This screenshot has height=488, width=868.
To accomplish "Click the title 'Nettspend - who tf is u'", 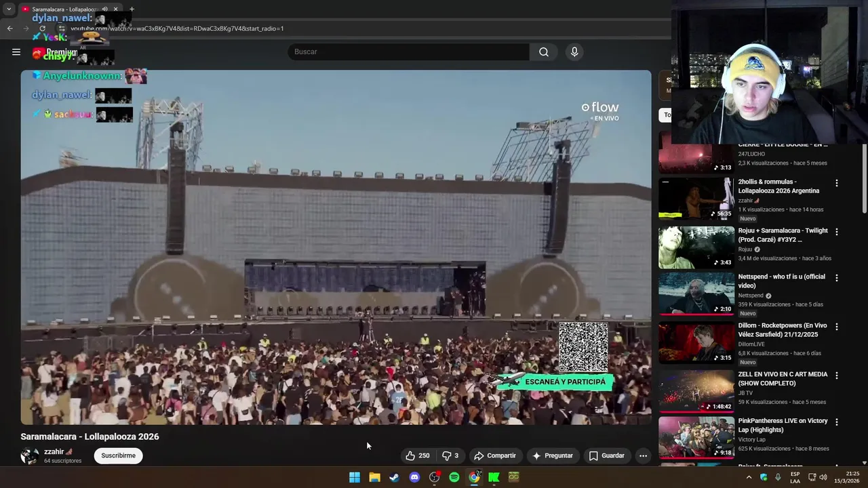I will point(781,281).
